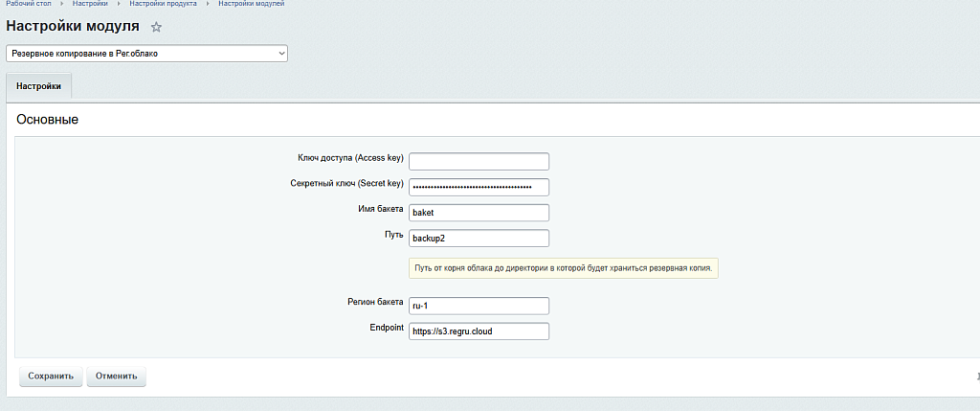Expand arrow after Настройки продукта breadcrumb
980x411 pixels.
tap(209, 5)
